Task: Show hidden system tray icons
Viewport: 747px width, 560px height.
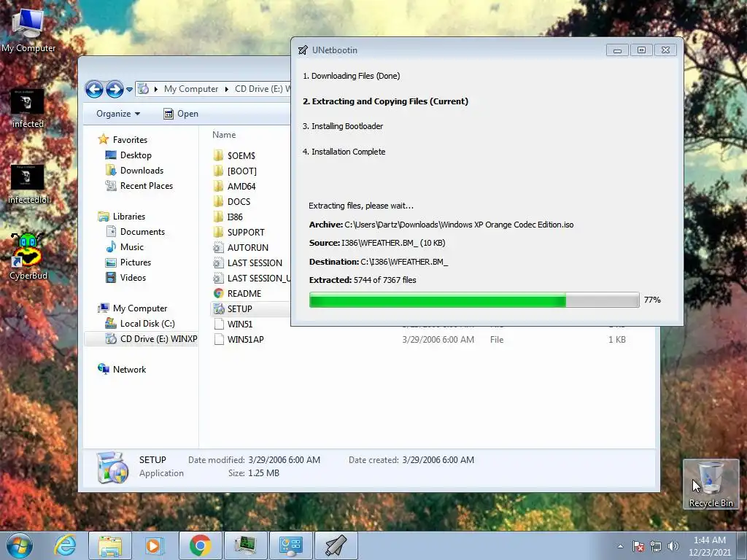Action: point(620,546)
